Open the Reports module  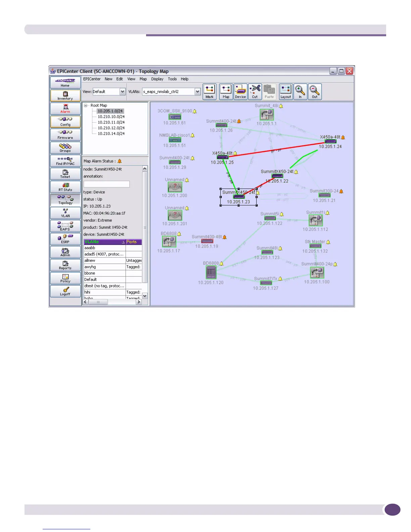(x=65, y=265)
